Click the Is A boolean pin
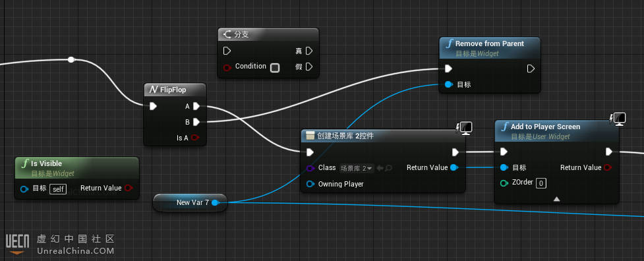 [195, 138]
